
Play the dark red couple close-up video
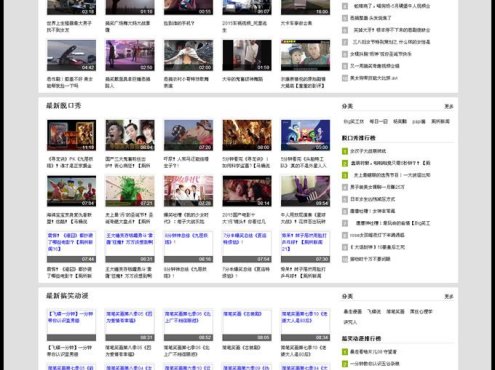pos(247,191)
